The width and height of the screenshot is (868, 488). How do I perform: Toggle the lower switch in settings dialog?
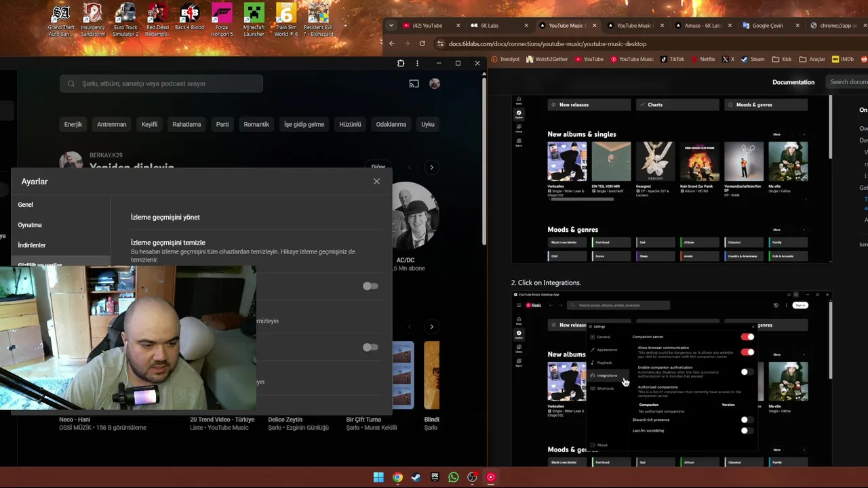370,347
